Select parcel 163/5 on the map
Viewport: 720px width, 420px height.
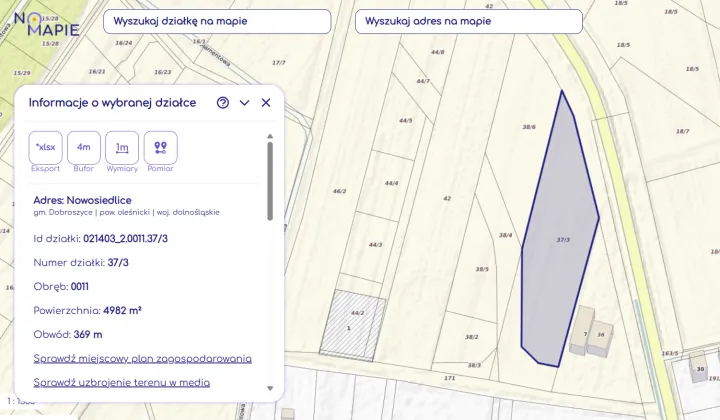click(x=670, y=353)
